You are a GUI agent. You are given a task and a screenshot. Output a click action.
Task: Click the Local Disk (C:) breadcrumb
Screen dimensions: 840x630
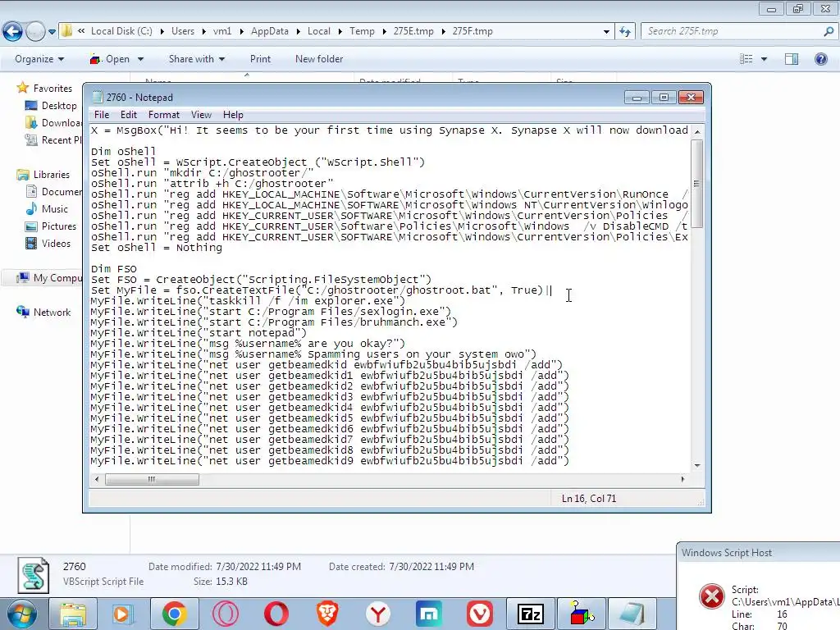(x=121, y=31)
